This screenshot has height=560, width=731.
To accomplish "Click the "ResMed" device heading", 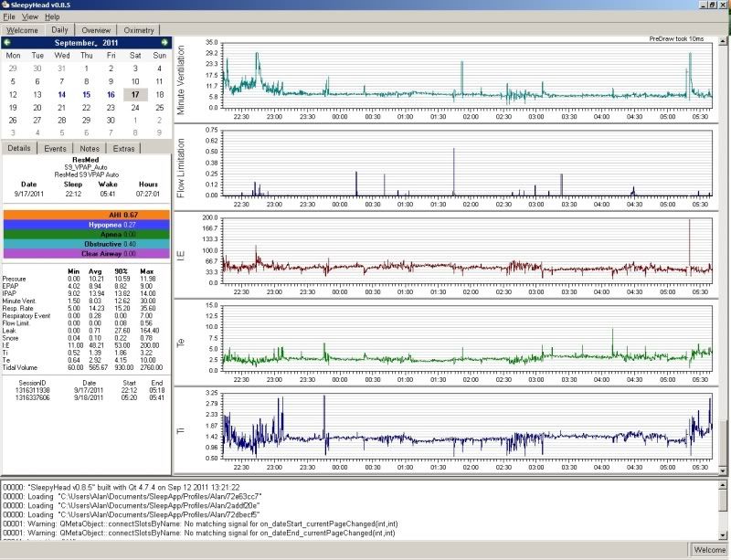I will (86, 160).
